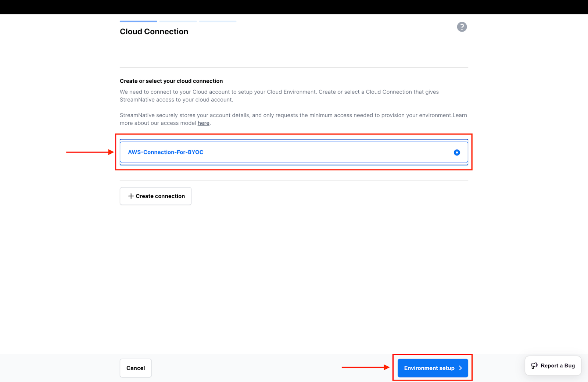Go to the first progress step bar

pos(138,21)
